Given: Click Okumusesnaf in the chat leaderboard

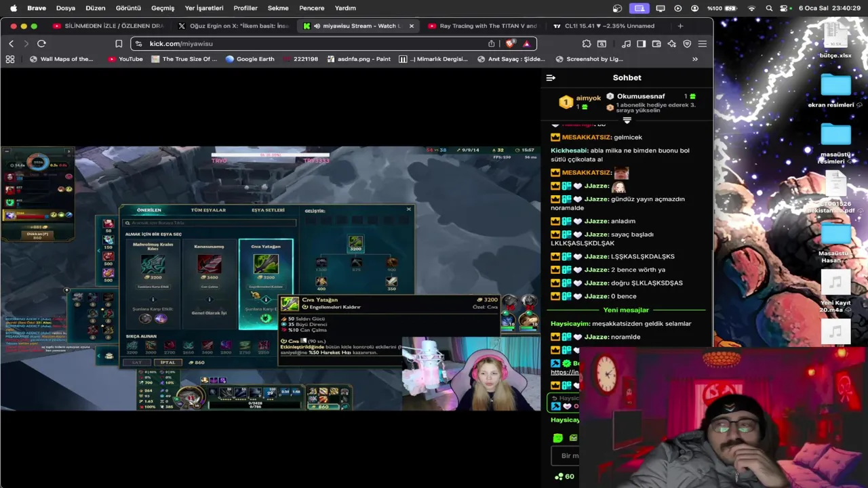Looking at the screenshot, I should tap(641, 96).
